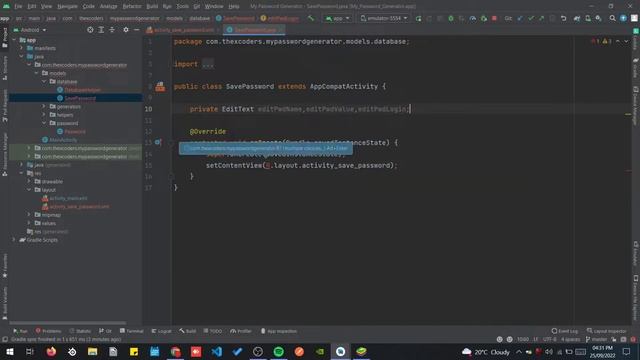Click the Run app icon
640x360 pixels.
coord(418,18)
